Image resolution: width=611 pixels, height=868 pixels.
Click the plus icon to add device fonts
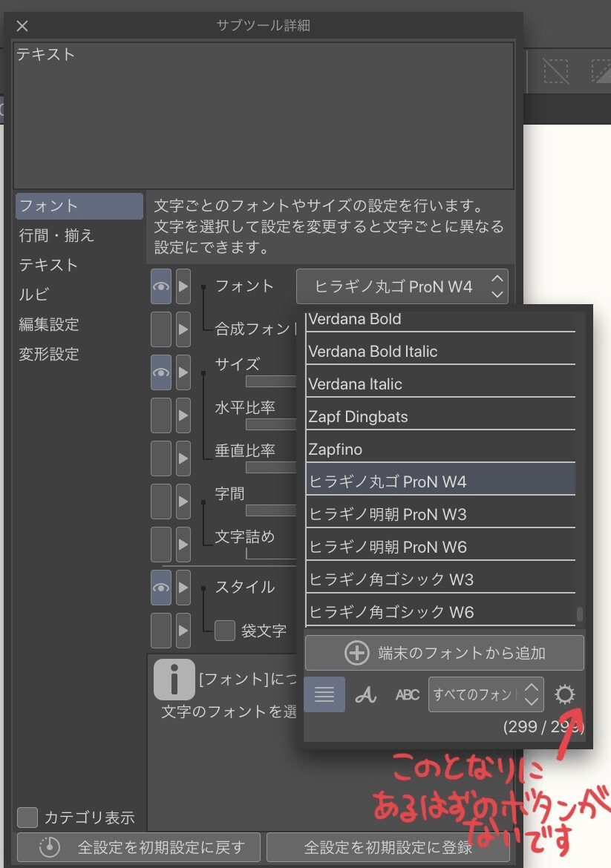(x=357, y=653)
